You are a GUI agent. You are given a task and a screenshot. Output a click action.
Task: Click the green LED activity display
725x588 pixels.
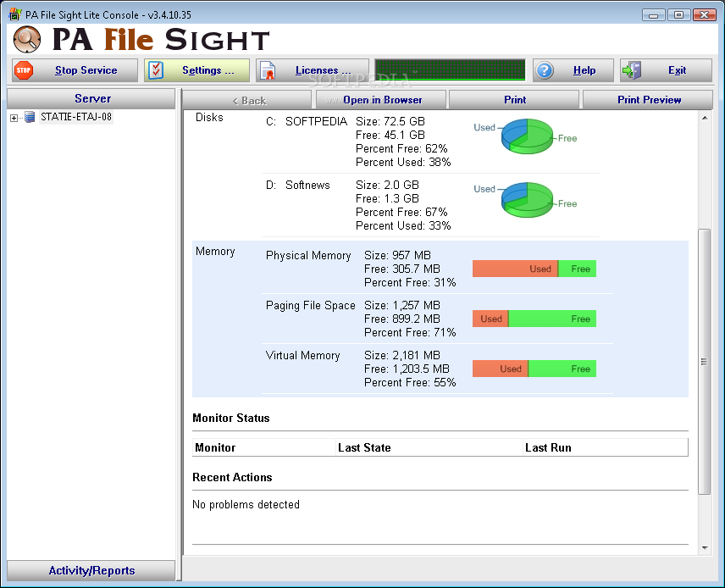point(450,69)
